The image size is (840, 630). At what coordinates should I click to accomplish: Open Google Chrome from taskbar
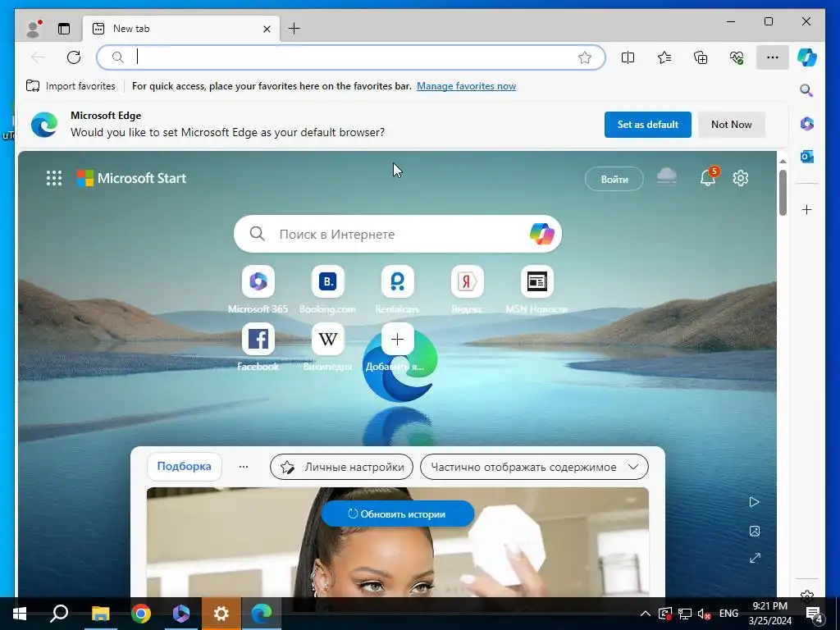(141, 614)
